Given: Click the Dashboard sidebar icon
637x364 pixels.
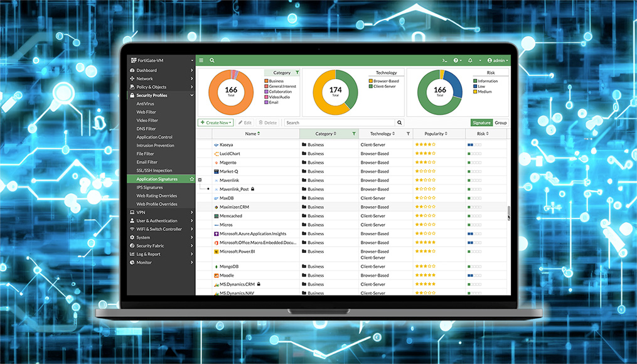Looking at the screenshot, I should pyautogui.click(x=132, y=70).
